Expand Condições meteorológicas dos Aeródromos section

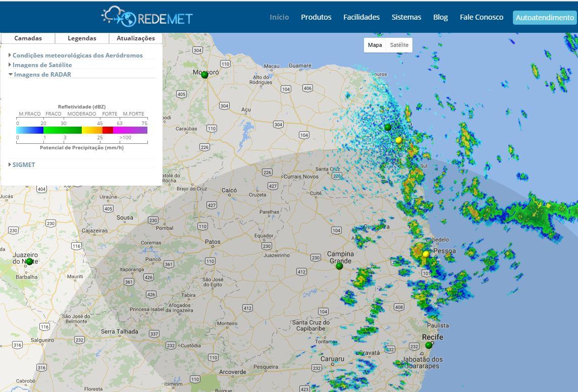coord(77,55)
